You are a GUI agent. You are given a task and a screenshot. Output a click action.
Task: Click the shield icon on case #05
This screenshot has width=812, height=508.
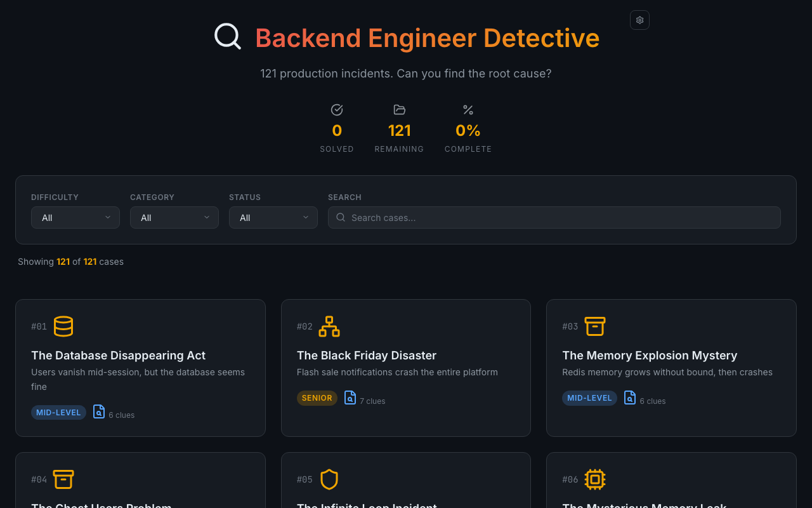pyautogui.click(x=329, y=479)
